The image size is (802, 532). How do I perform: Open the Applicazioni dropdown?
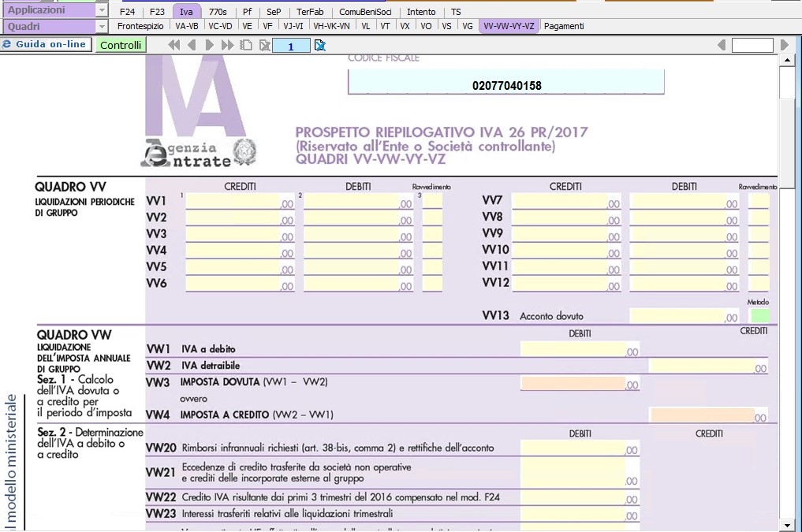(102, 10)
